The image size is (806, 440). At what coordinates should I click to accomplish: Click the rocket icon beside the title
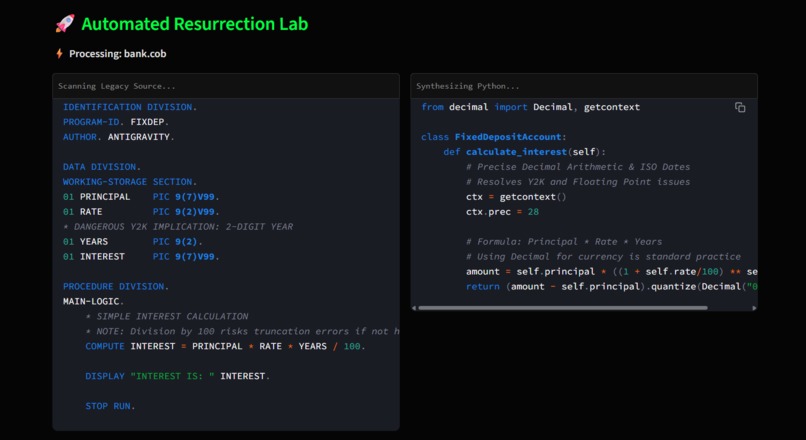65,24
